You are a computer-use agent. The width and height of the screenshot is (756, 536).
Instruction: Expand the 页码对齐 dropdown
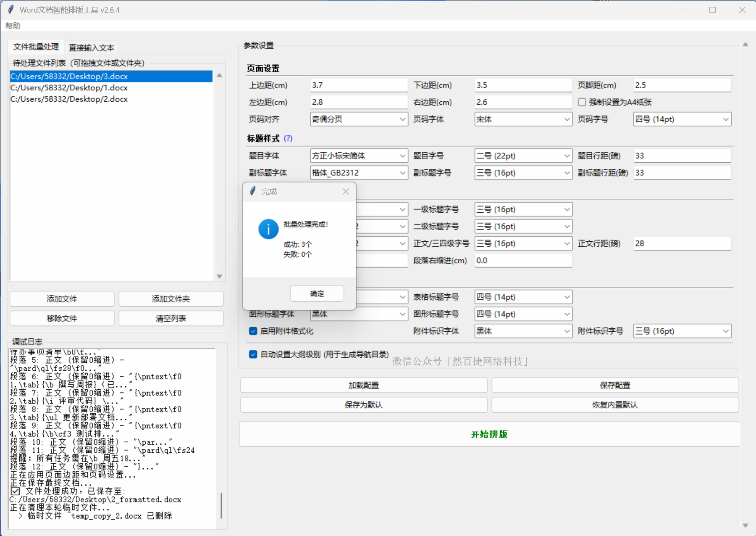point(359,119)
